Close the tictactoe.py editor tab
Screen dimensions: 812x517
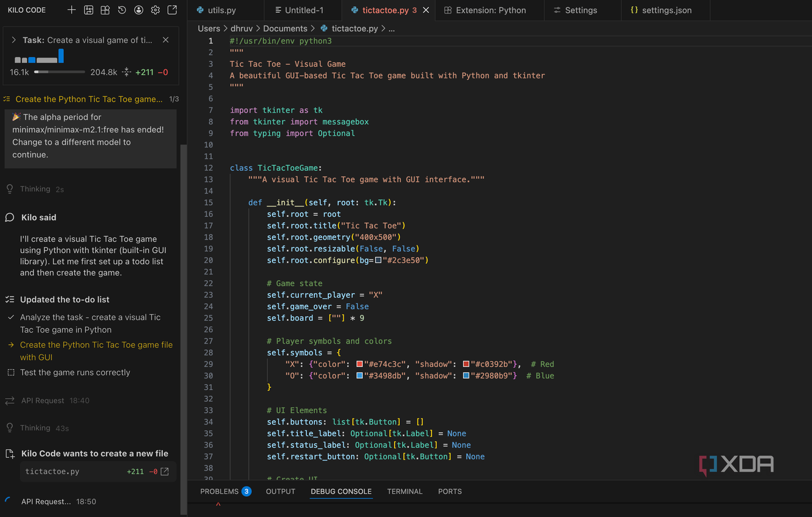click(426, 10)
